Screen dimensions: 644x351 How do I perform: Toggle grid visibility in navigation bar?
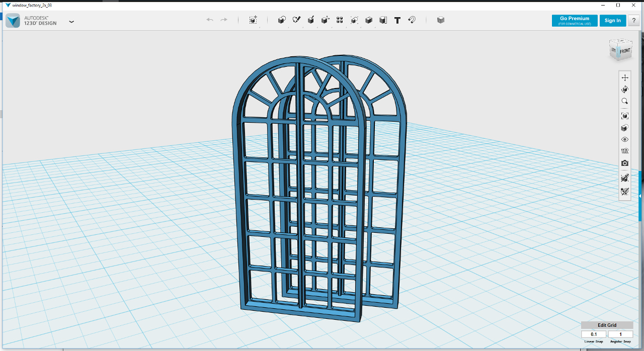[x=625, y=151]
